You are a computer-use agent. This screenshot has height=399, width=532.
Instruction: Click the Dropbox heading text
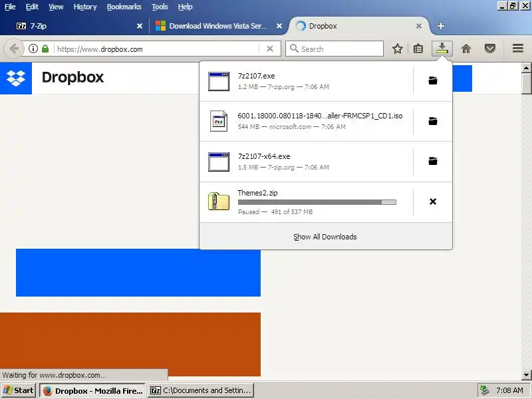pyautogui.click(x=72, y=77)
